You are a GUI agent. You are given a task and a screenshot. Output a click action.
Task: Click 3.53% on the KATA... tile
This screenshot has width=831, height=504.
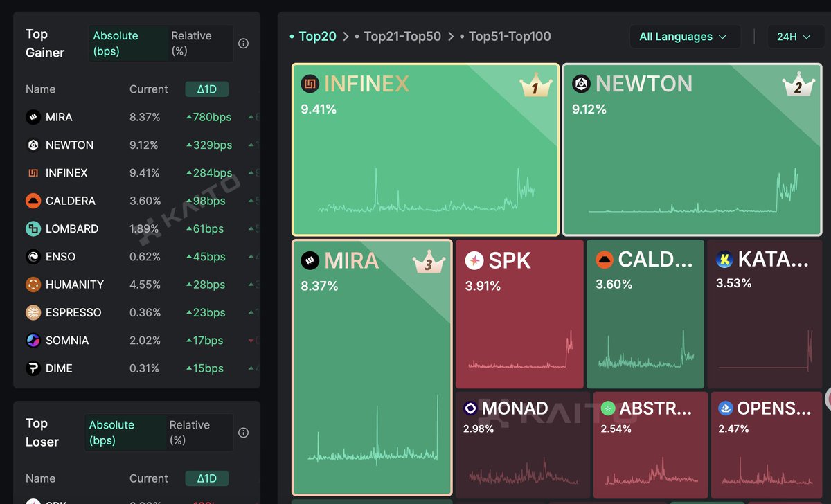coord(733,283)
